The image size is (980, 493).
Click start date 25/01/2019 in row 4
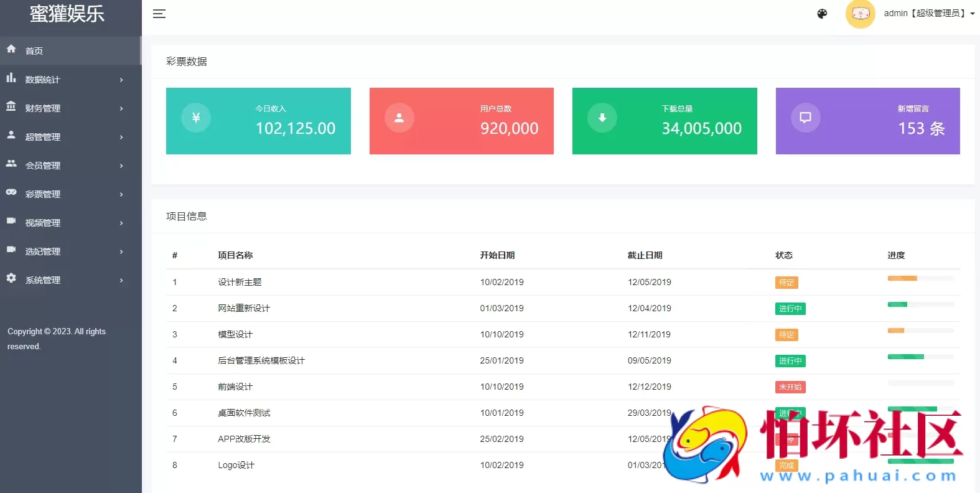(x=502, y=360)
